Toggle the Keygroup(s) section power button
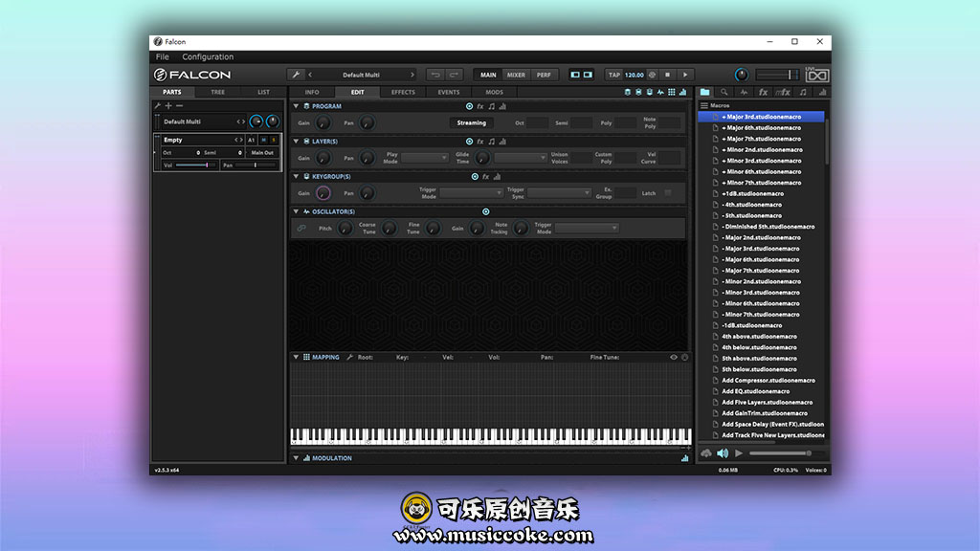The height and width of the screenshot is (551, 980). point(475,177)
